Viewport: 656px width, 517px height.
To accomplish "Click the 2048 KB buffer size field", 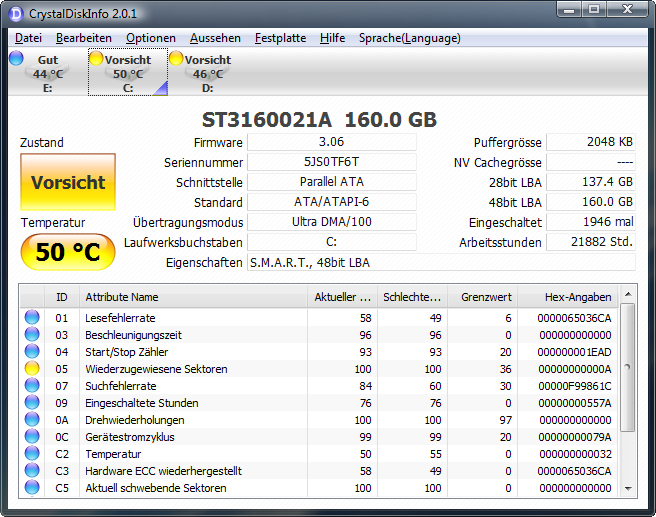I will (x=591, y=142).
